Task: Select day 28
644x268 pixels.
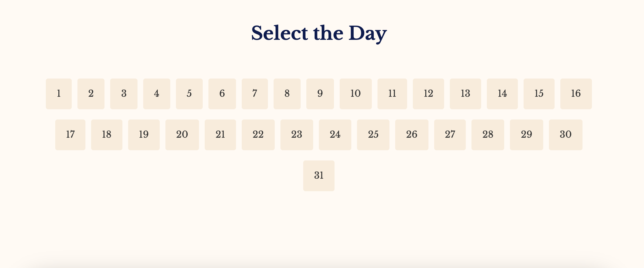Action: [x=488, y=135]
